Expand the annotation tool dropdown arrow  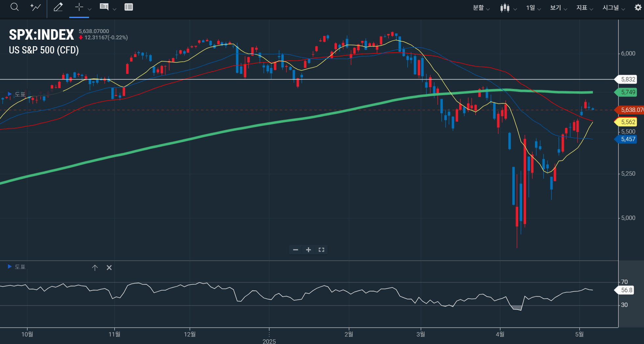[x=115, y=9]
